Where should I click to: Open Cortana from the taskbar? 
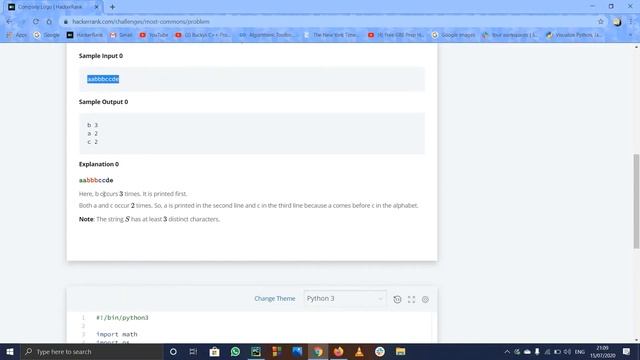pos(173,351)
